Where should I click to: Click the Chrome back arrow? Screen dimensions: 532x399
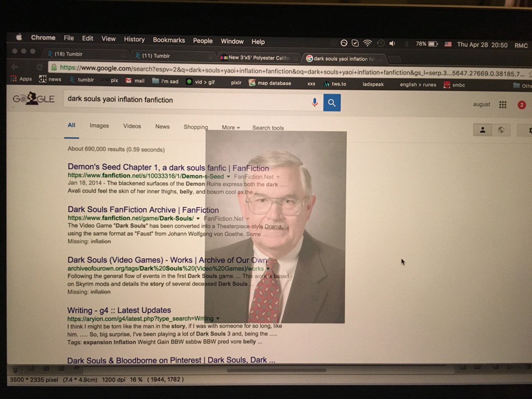(x=15, y=66)
